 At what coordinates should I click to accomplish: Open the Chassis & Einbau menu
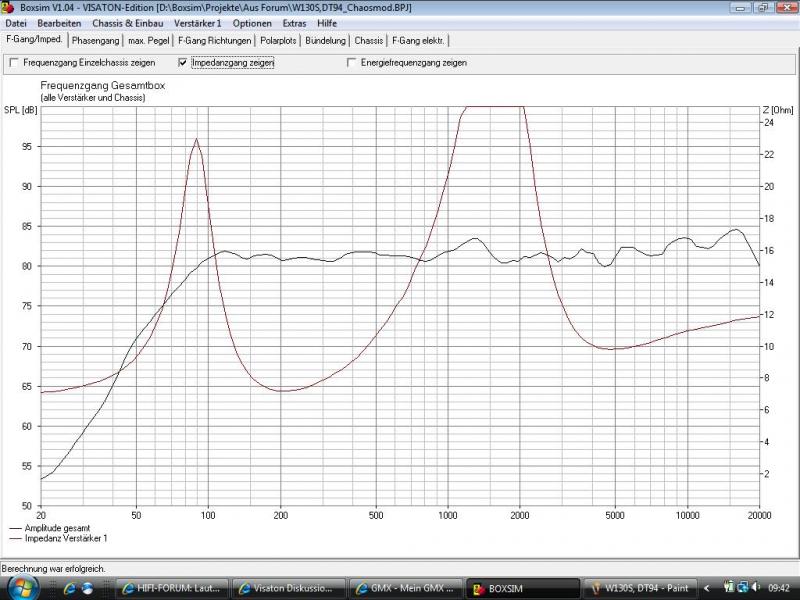pyautogui.click(x=128, y=23)
